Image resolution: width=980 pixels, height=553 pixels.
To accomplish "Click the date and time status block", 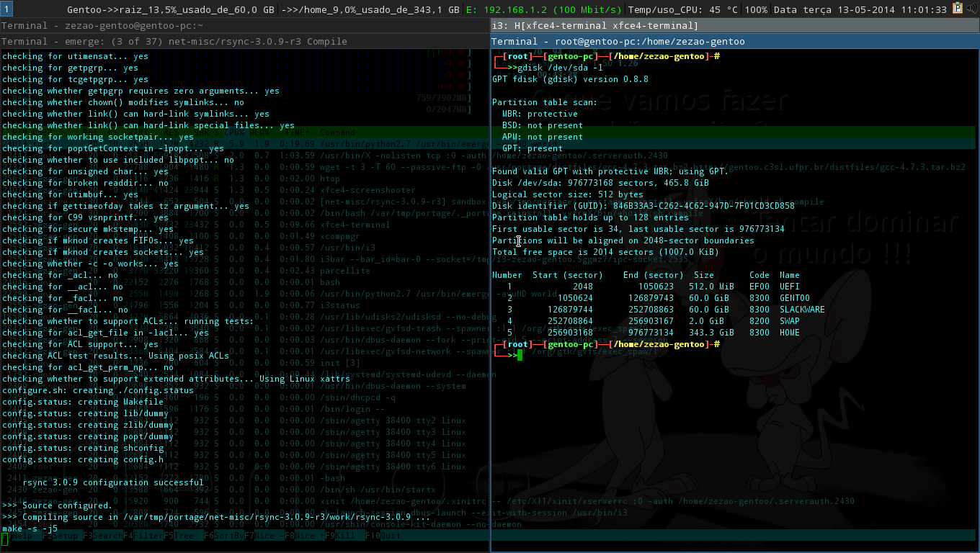I will (x=860, y=9).
